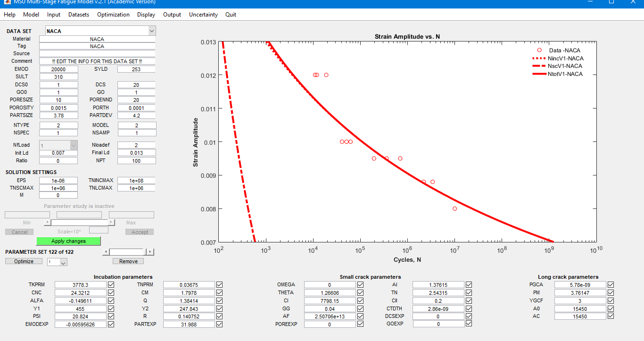Open the DATA SET dropdown showing NACA
The width and height of the screenshot is (644, 341).
(x=151, y=31)
